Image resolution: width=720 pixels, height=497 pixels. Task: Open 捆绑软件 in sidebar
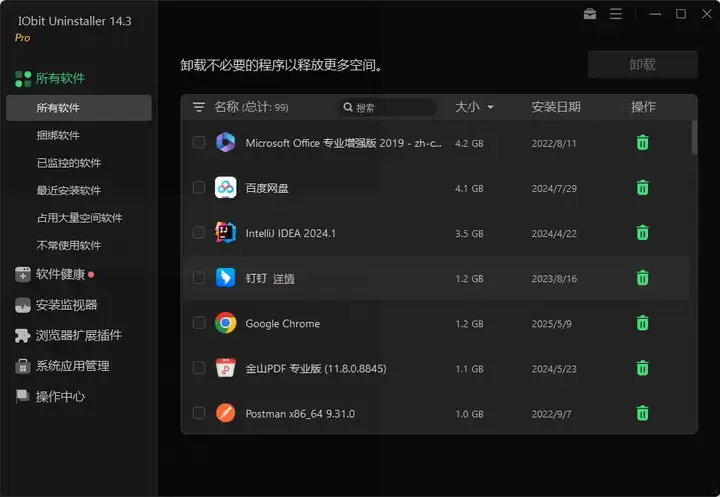[58, 136]
